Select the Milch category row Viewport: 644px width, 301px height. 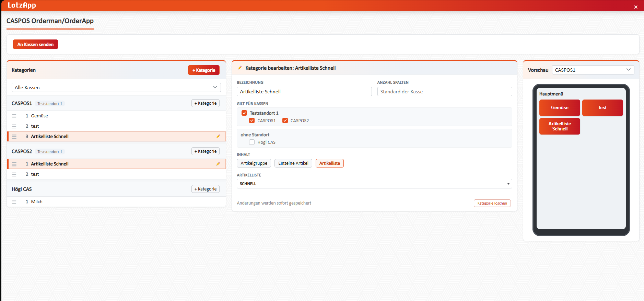point(116,202)
